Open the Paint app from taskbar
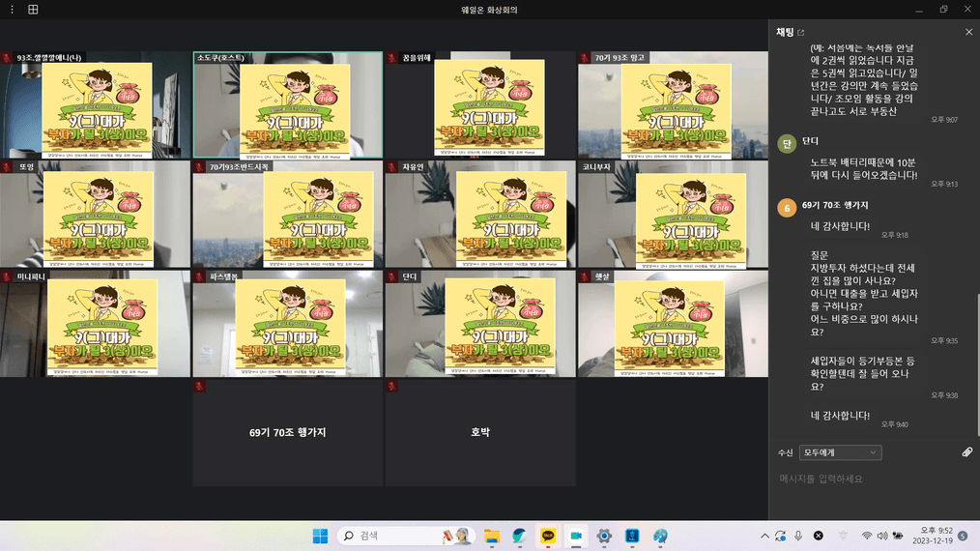Viewport: 980px width, 551px height. pyautogui.click(x=661, y=536)
